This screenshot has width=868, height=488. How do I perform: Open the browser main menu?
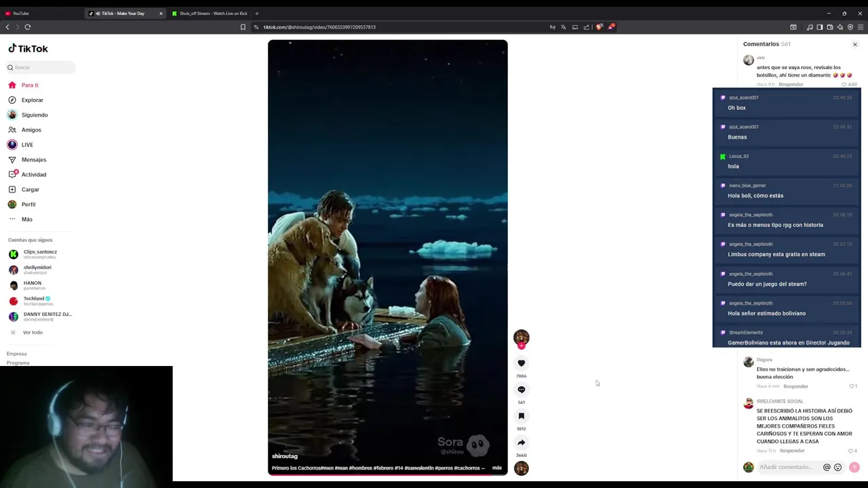point(861,27)
